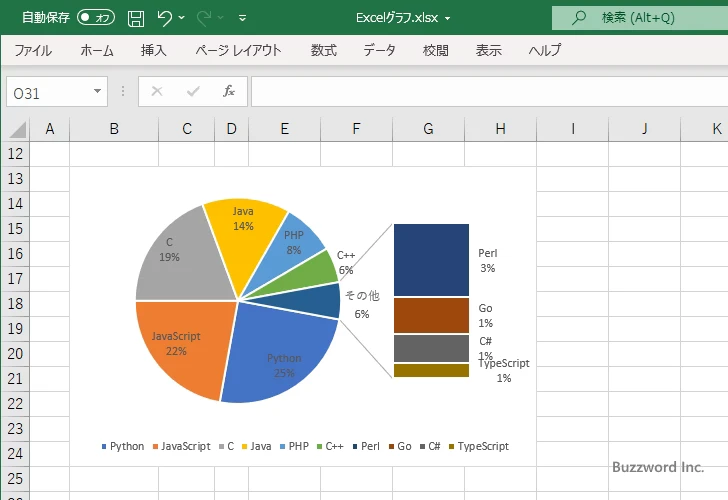Select column C header

[187, 129]
